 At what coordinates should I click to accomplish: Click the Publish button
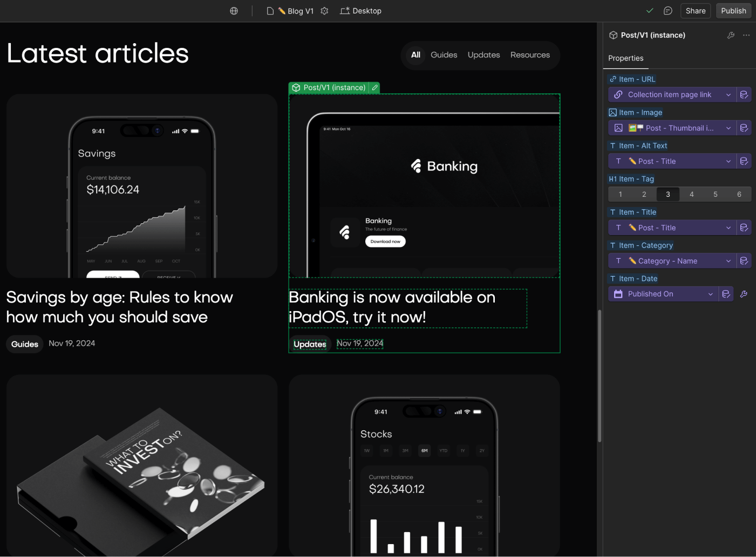733,11
